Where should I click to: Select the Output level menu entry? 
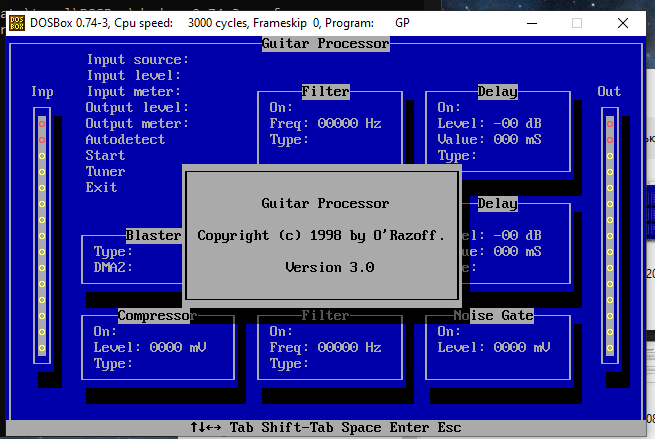coord(137,107)
